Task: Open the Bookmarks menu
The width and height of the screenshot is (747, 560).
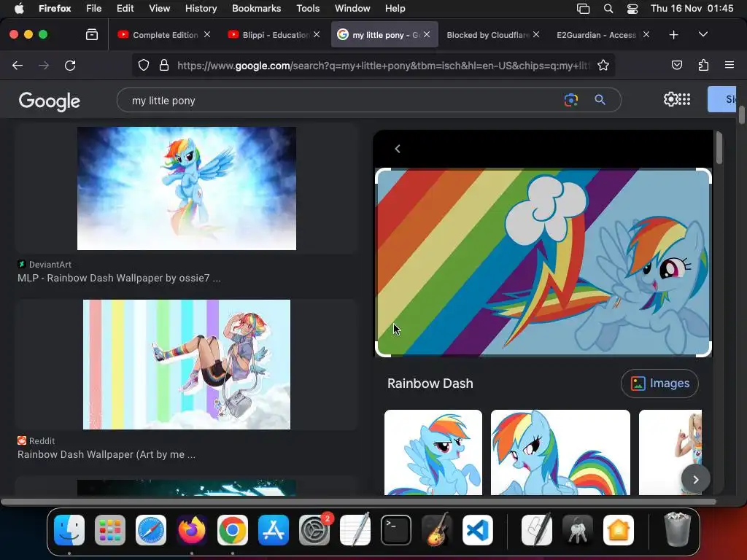Action: [256, 8]
